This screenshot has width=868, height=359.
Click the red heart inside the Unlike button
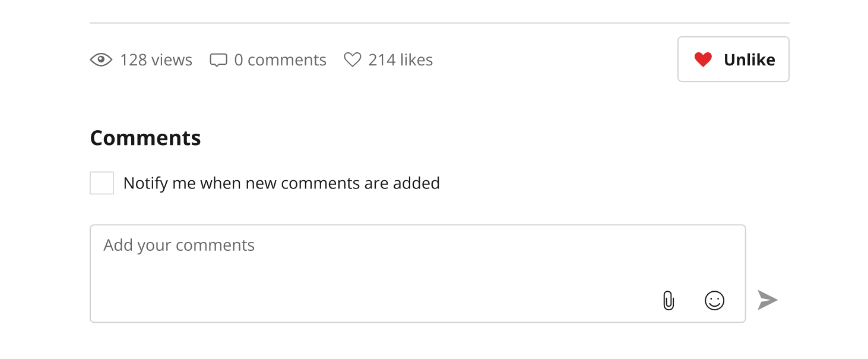(703, 59)
